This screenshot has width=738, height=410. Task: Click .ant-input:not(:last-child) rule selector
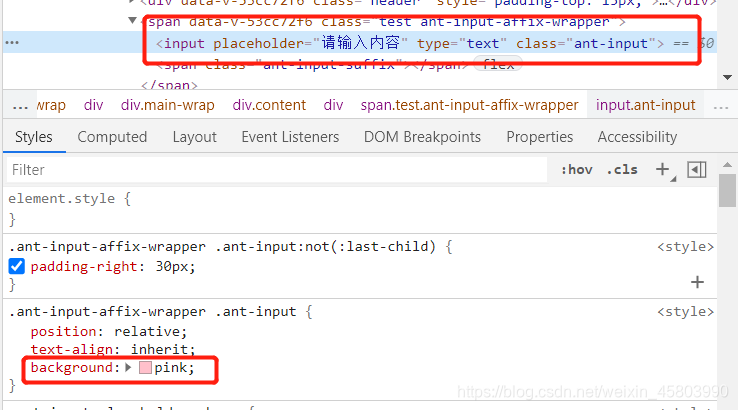222,247
